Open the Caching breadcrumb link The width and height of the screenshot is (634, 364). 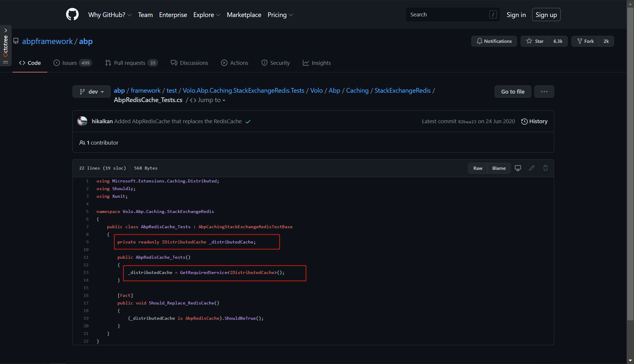357,90
